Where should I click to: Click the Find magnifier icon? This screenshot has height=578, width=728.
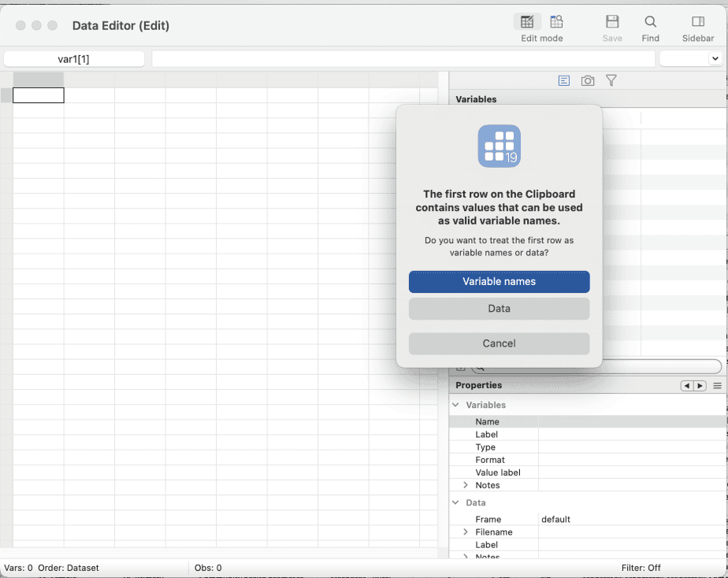[x=650, y=22]
